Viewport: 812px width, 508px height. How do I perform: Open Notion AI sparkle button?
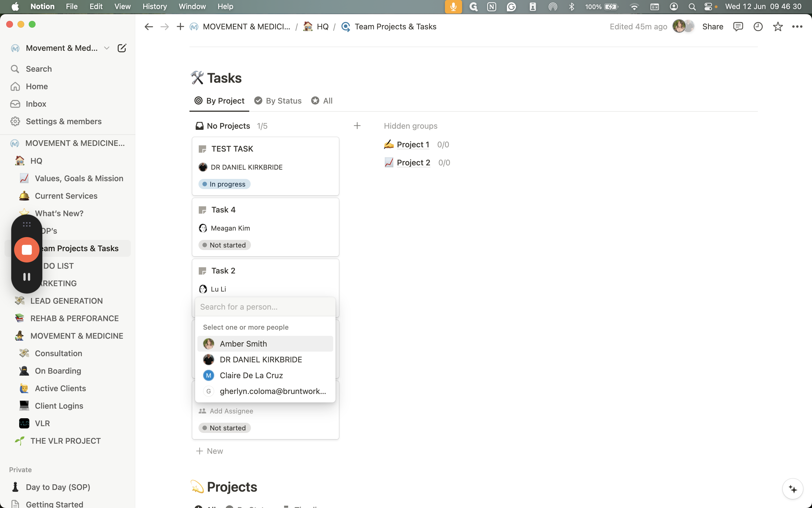coord(793,489)
